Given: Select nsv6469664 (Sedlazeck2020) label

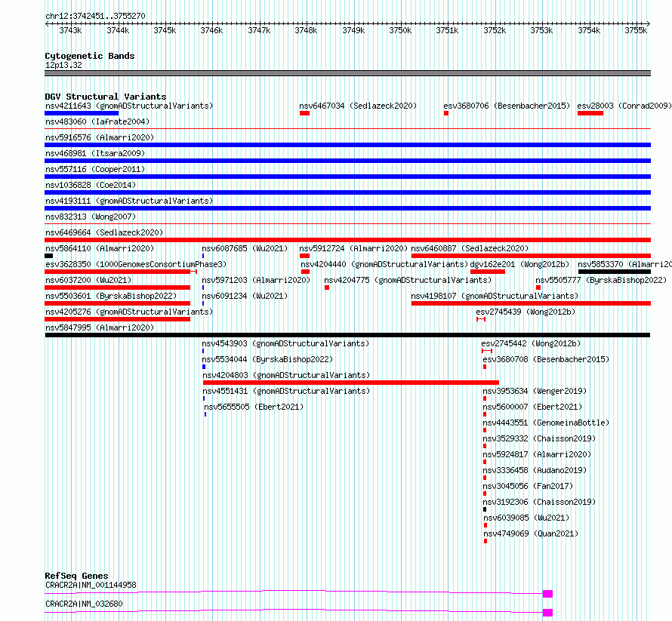Looking at the screenshot, I should [104, 232].
